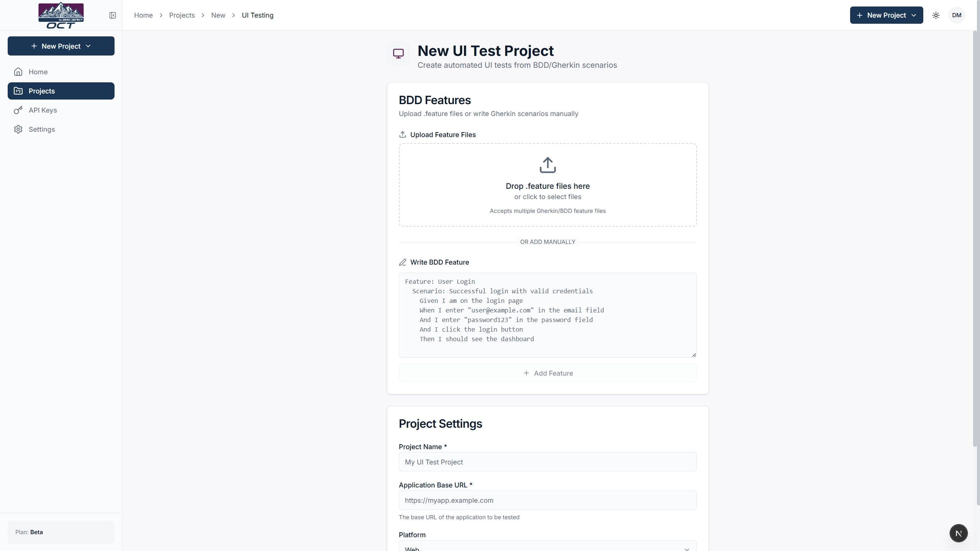Open Settings in the sidebar

[x=61, y=129]
